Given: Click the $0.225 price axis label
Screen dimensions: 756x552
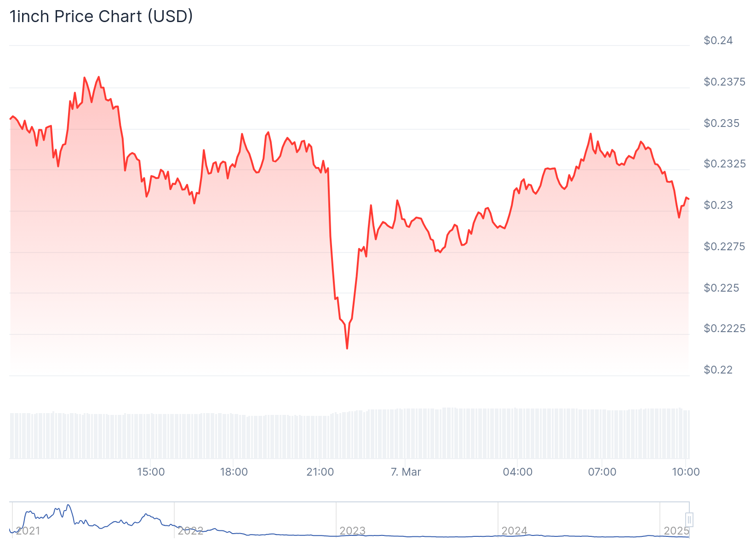Looking at the screenshot, I should pyautogui.click(x=722, y=288).
